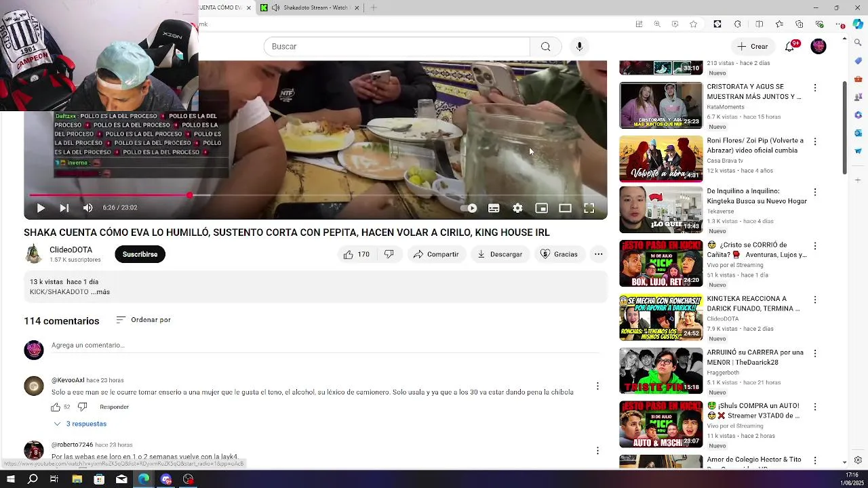Screen dimensions: 868x488
Task: Subscribe with the Suscribirse button
Action: 140,254
